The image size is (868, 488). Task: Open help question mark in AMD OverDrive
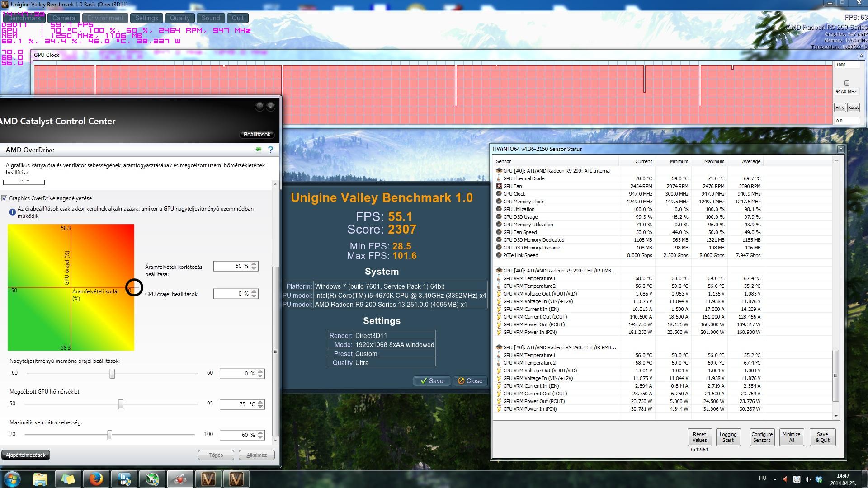point(270,150)
